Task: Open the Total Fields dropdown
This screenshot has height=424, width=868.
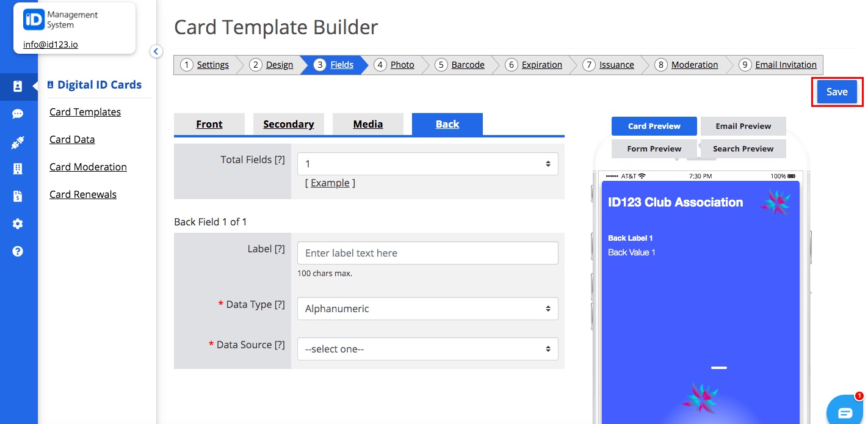Action: [x=427, y=163]
